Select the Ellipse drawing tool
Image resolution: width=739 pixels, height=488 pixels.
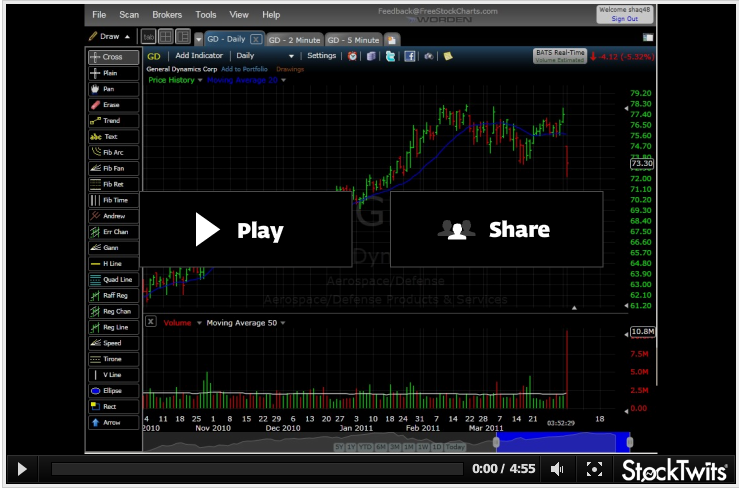(113, 391)
